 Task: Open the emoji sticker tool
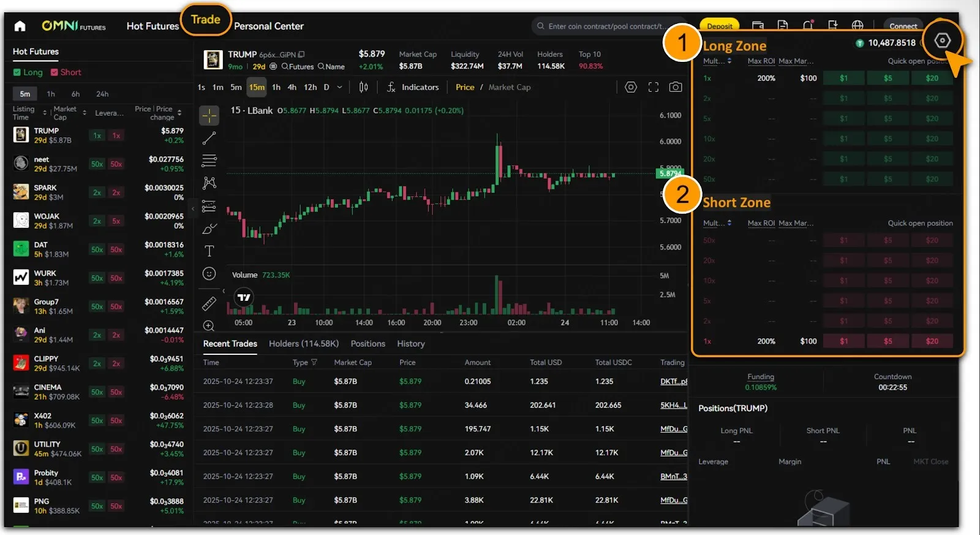pos(209,274)
